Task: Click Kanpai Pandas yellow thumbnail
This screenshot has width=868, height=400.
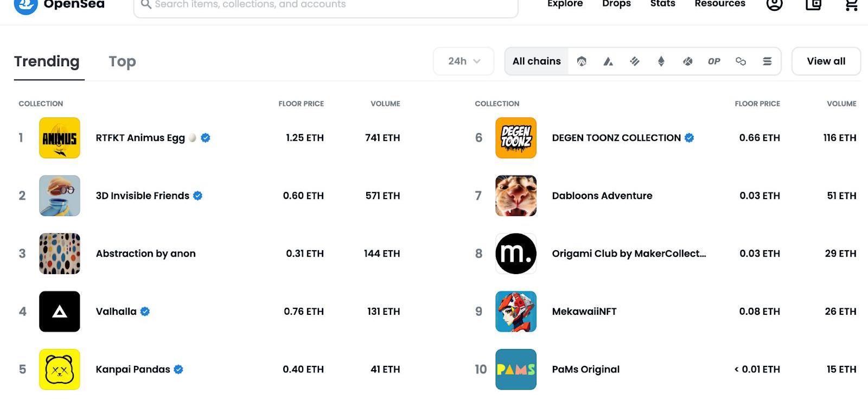Action: coord(60,370)
